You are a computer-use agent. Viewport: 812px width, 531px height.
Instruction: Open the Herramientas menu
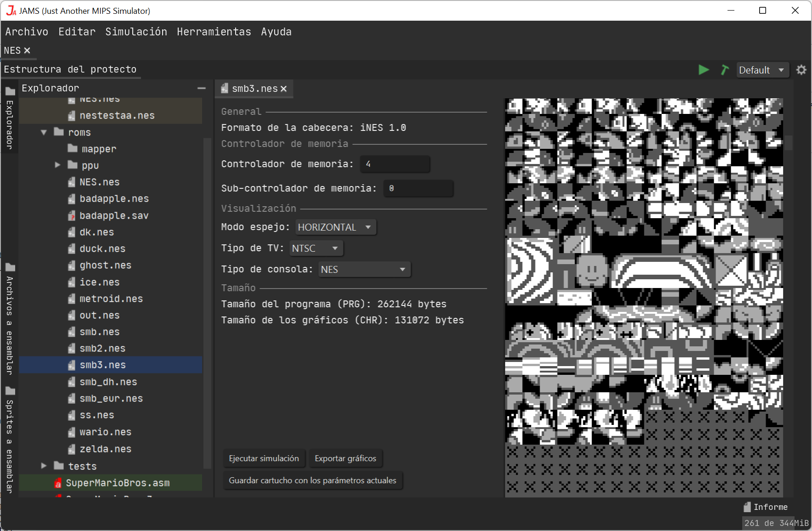tap(214, 32)
